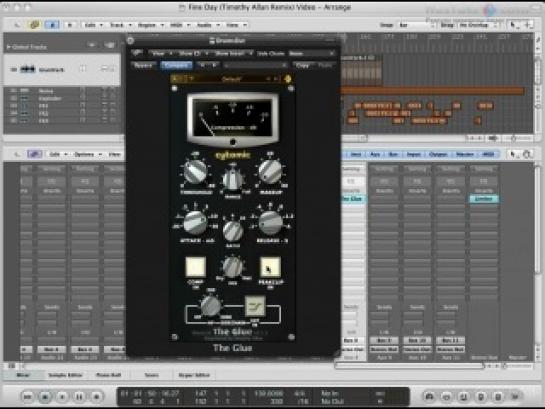The image size is (545, 409).
Task: Open the Arrange Edit menu
Action: click(x=93, y=25)
